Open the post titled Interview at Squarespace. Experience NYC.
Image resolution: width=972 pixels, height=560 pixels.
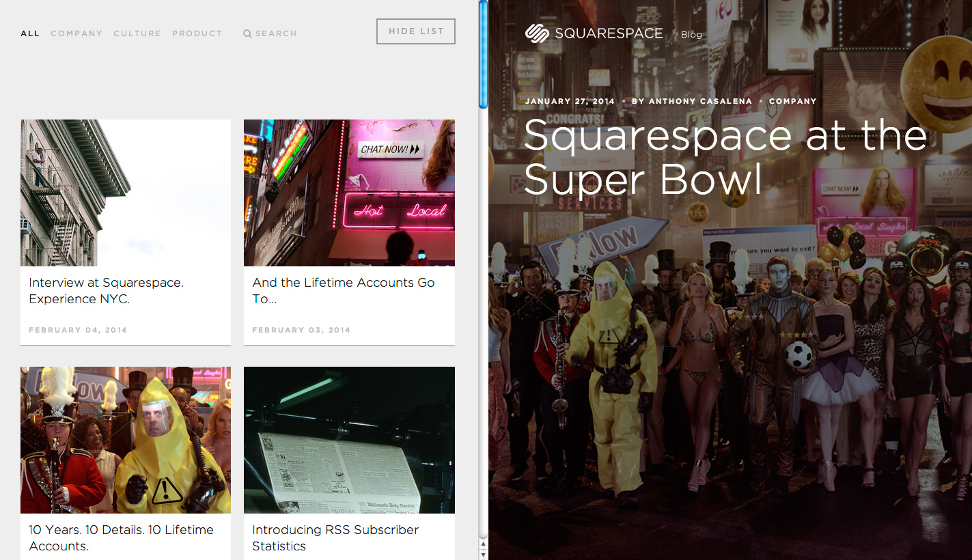106,291
